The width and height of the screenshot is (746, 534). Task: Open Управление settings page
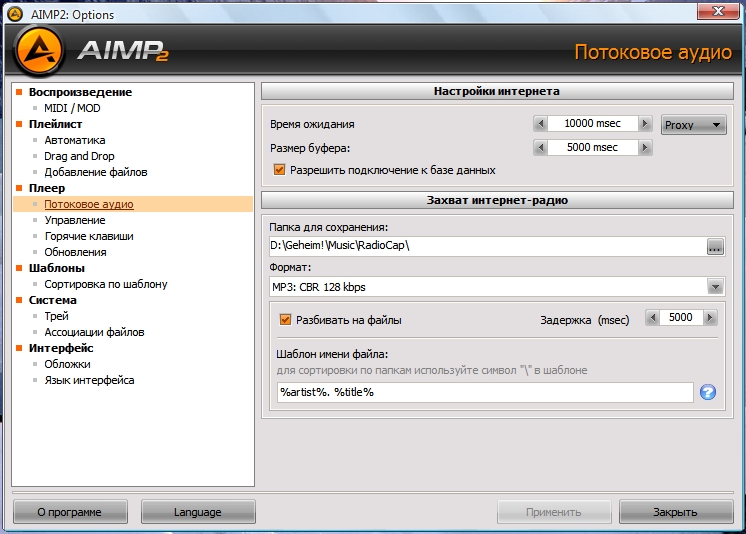pyautogui.click(x=75, y=220)
